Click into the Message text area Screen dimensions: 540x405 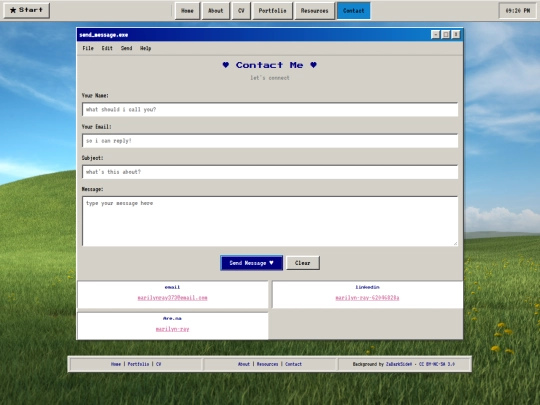tap(270, 221)
